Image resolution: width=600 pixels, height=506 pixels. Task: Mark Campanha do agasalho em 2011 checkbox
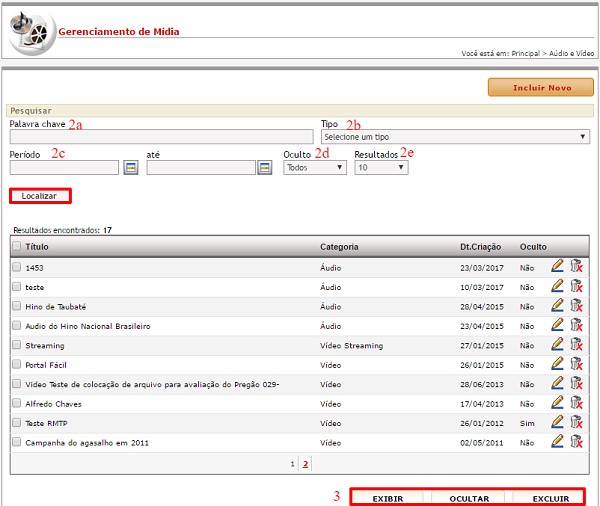coord(16,442)
